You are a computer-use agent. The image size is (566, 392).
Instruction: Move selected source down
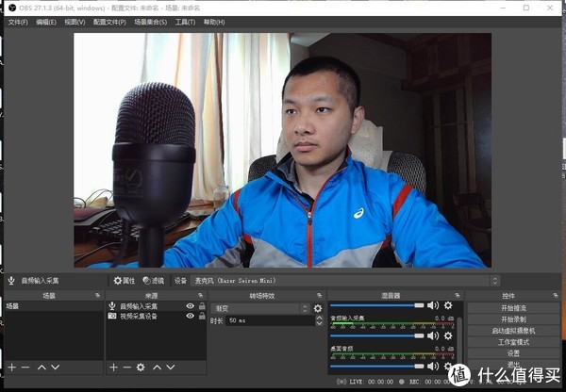(171, 367)
